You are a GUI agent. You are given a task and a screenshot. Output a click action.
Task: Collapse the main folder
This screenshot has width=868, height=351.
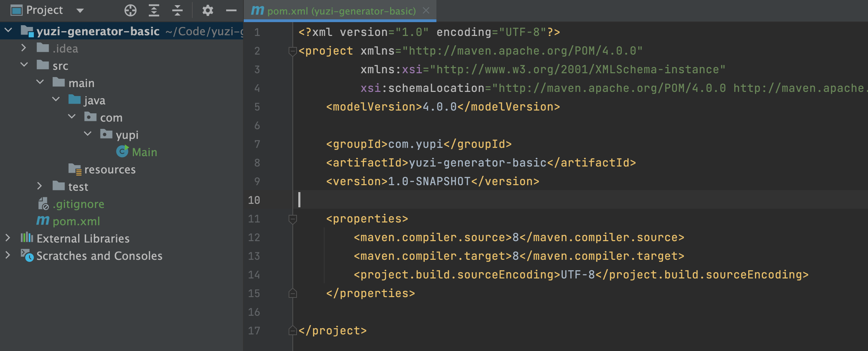(x=40, y=82)
